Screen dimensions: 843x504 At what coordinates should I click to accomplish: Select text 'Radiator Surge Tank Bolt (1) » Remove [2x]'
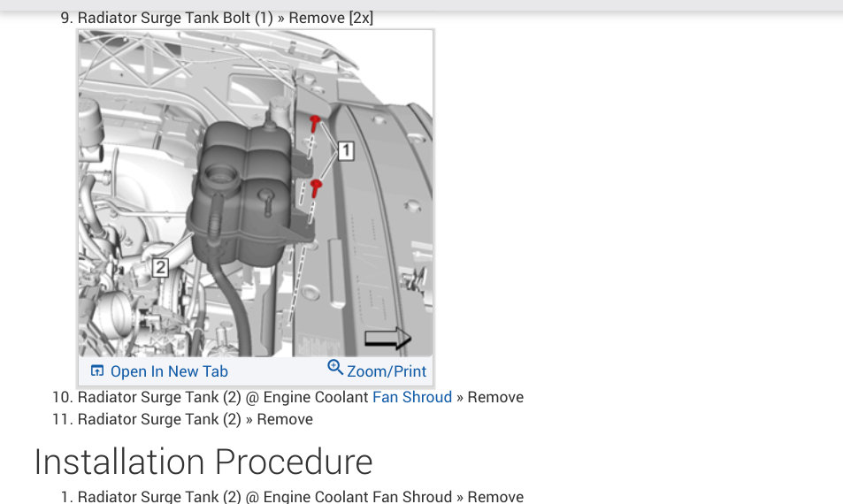(x=226, y=18)
